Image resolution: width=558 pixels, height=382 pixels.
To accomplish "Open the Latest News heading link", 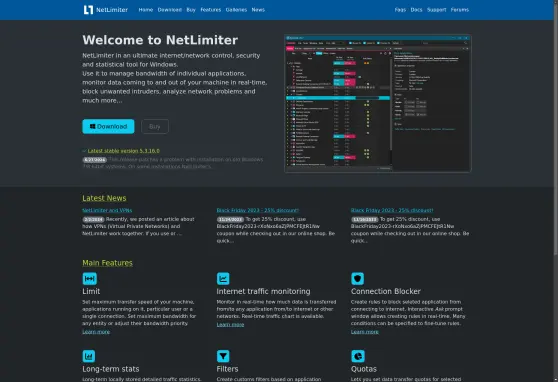I will (104, 198).
